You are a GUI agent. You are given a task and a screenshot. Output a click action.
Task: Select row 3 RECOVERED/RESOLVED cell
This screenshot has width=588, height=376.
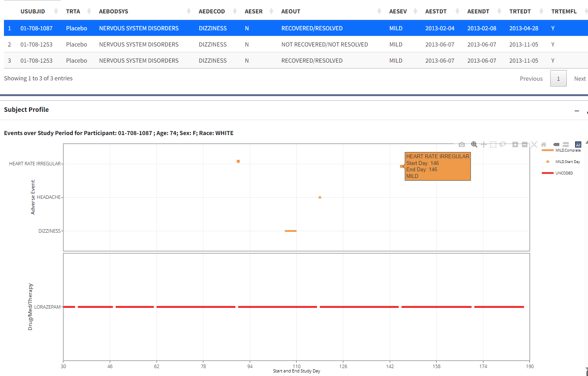[312, 61]
